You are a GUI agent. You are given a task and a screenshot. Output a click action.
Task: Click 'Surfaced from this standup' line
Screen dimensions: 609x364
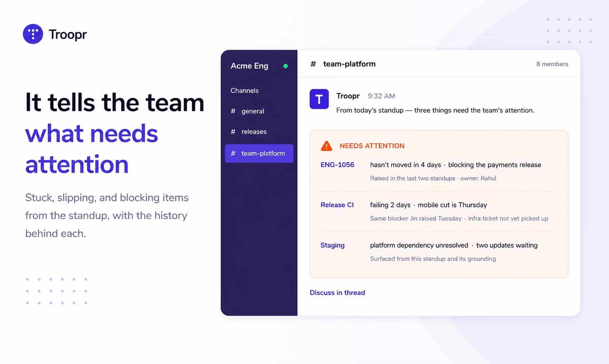click(x=433, y=259)
